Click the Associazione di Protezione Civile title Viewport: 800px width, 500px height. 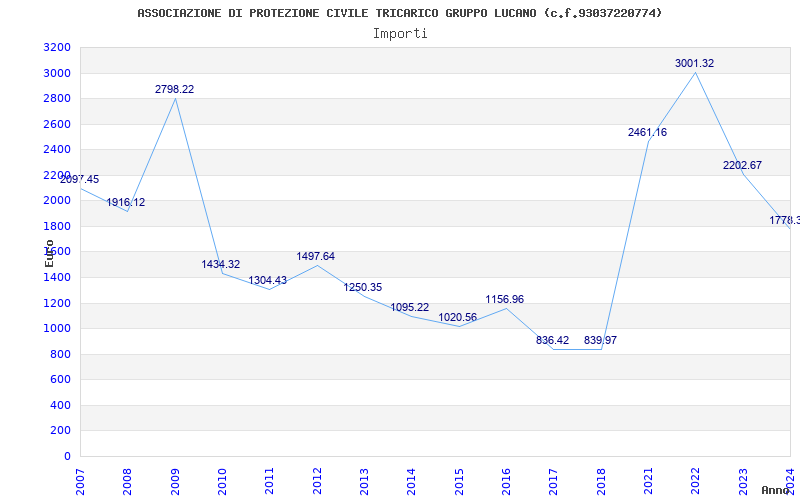pos(400,13)
